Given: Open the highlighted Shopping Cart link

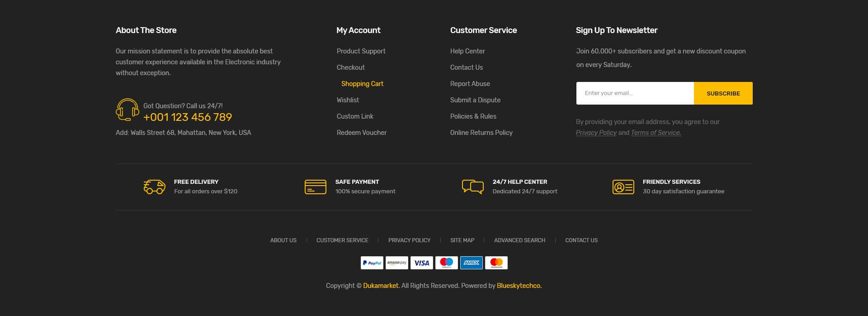Looking at the screenshot, I should [x=362, y=84].
